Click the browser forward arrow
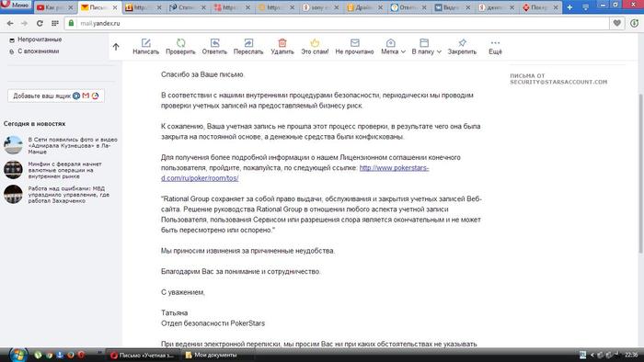 (24, 23)
